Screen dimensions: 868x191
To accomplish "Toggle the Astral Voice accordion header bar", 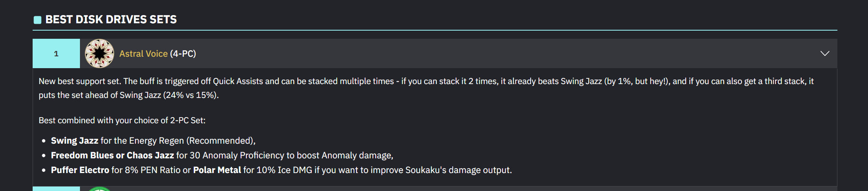I will click(x=435, y=53).
